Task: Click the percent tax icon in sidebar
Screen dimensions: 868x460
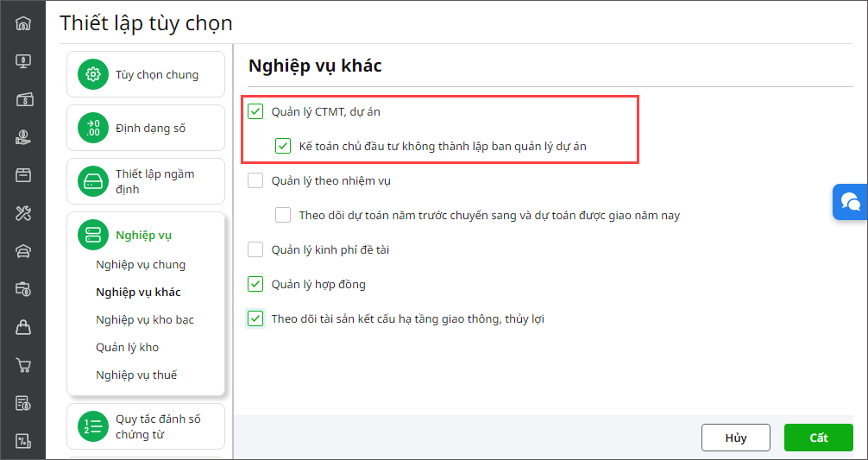Action: click(22, 441)
